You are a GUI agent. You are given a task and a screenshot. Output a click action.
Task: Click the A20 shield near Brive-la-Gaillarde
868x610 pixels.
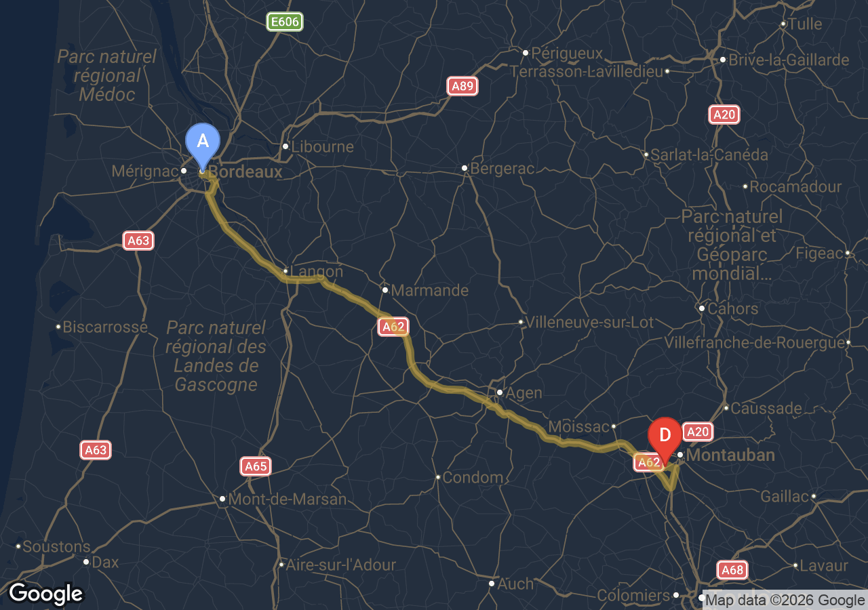click(724, 115)
